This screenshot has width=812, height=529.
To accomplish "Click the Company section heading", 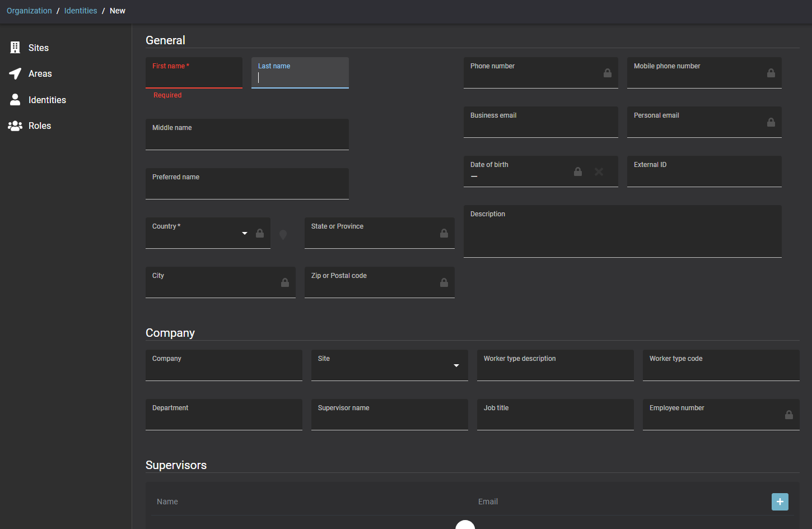I will (170, 333).
